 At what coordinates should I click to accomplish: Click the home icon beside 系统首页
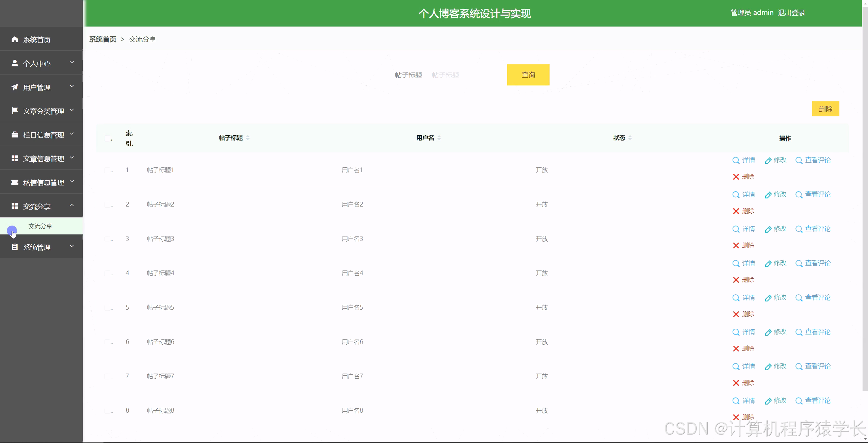tap(15, 39)
